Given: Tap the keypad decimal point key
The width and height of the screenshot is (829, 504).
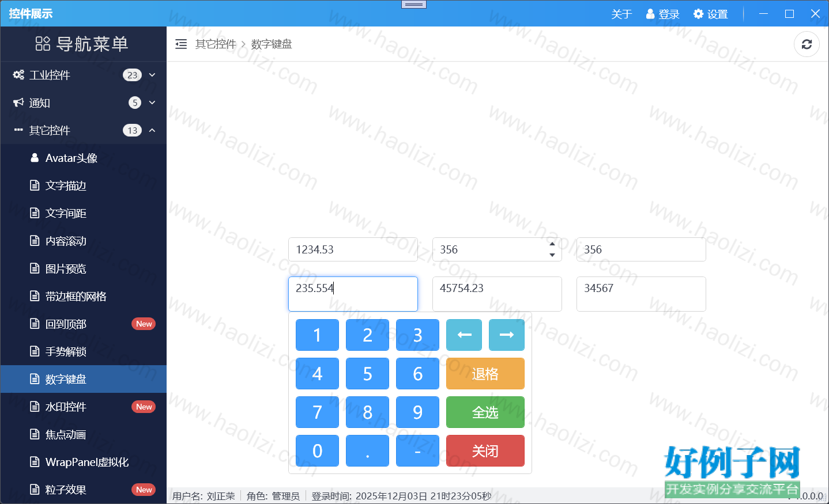Looking at the screenshot, I should click(367, 450).
